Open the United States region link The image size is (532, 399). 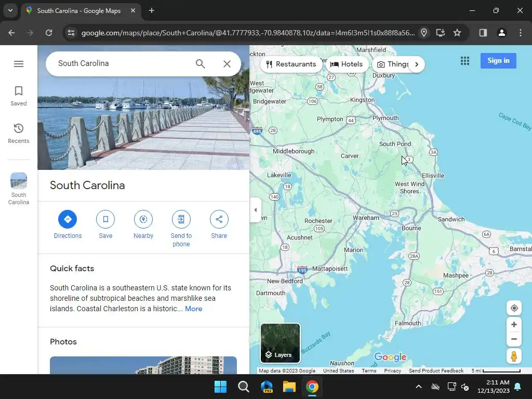pos(338,371)
